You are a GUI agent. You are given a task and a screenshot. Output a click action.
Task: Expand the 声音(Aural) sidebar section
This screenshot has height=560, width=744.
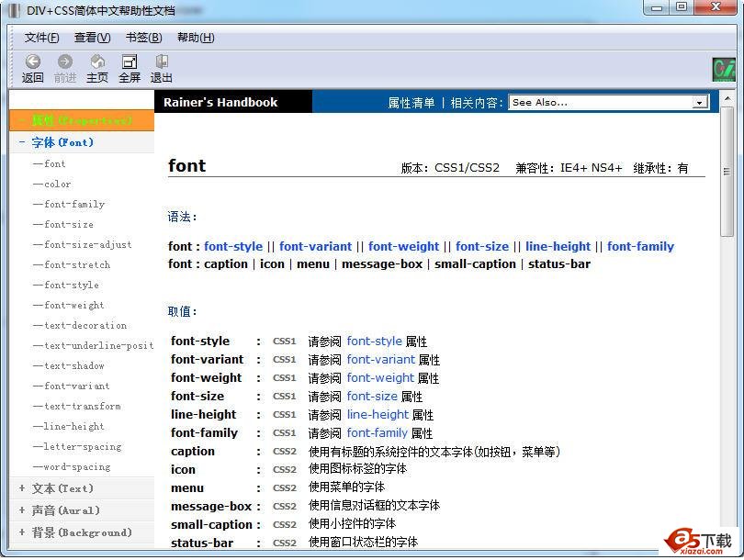click(x=44, y=510)
